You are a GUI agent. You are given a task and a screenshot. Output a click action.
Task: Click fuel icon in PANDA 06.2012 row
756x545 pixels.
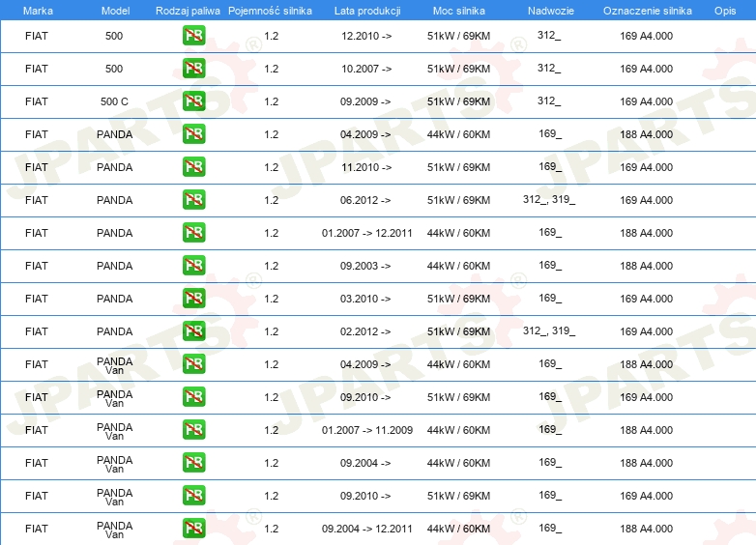click(x=193, y=200)
